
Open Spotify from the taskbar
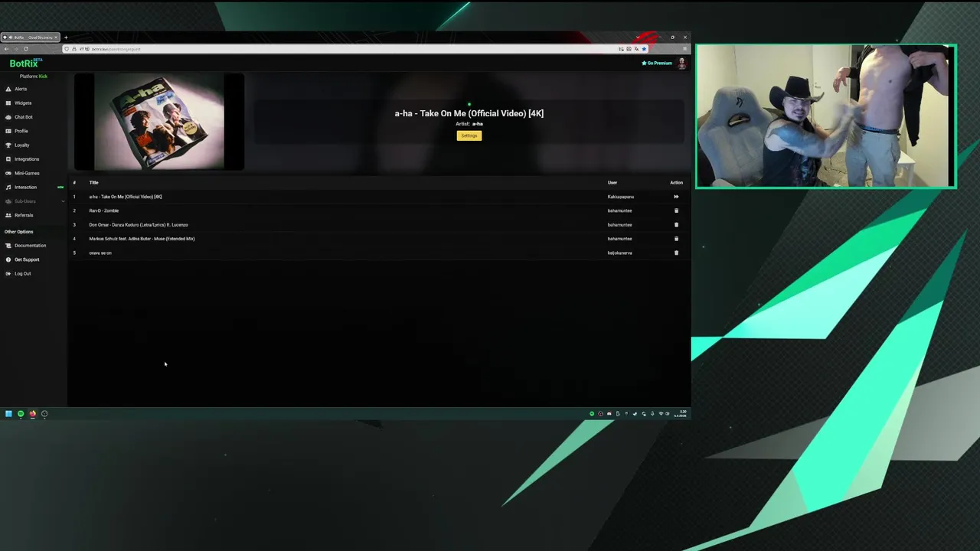pyautogui.click(x=21, y=414)
